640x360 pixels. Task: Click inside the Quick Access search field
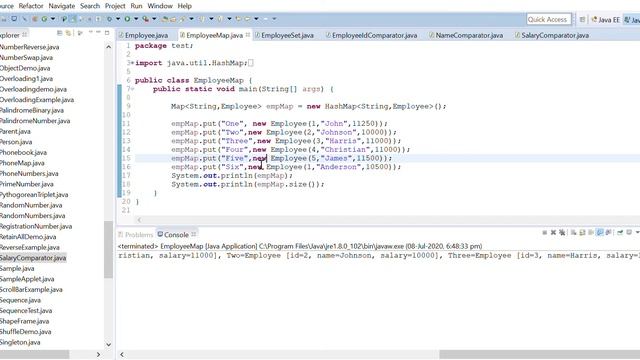(x=549, y=19)
